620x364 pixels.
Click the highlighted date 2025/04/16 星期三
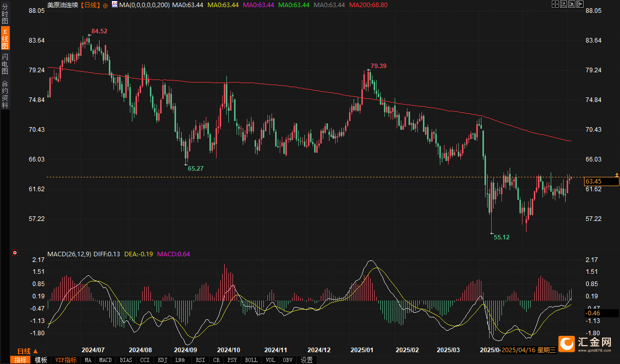pos(529,350)
